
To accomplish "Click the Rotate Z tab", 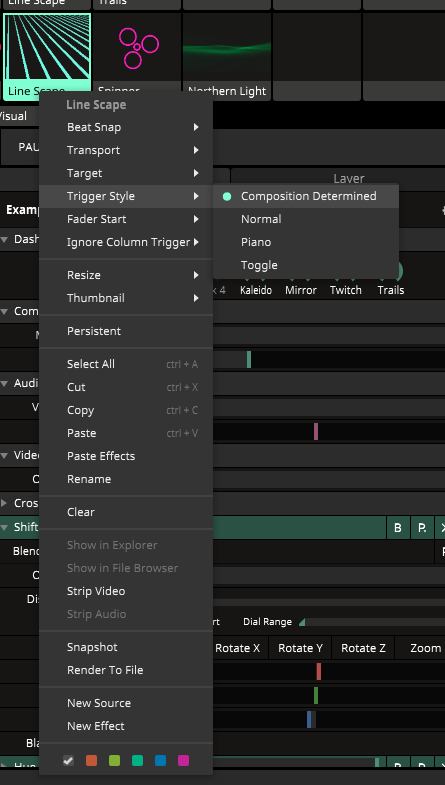I will tap(363, 648).
